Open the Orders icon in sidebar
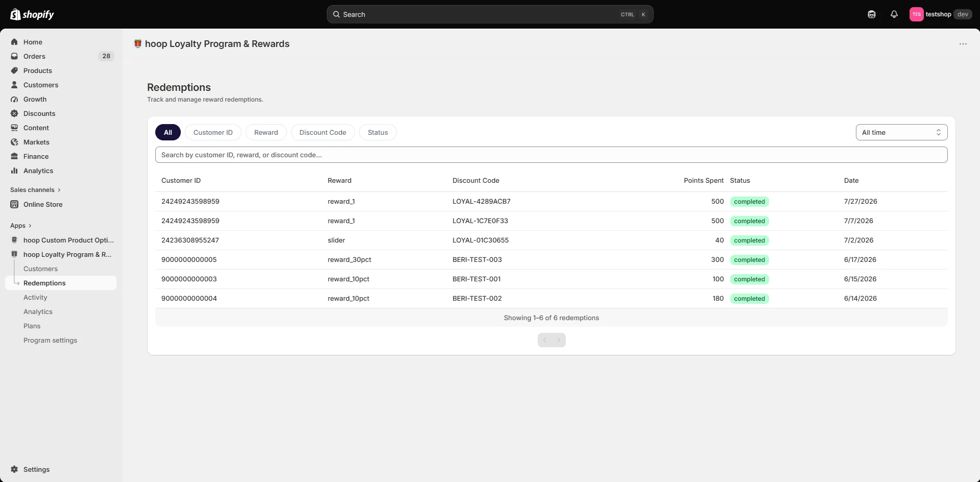 coord(14,56)
